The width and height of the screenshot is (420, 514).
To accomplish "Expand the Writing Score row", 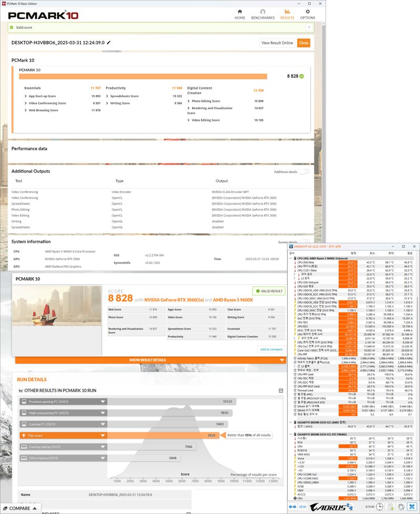I will [107, 103].
